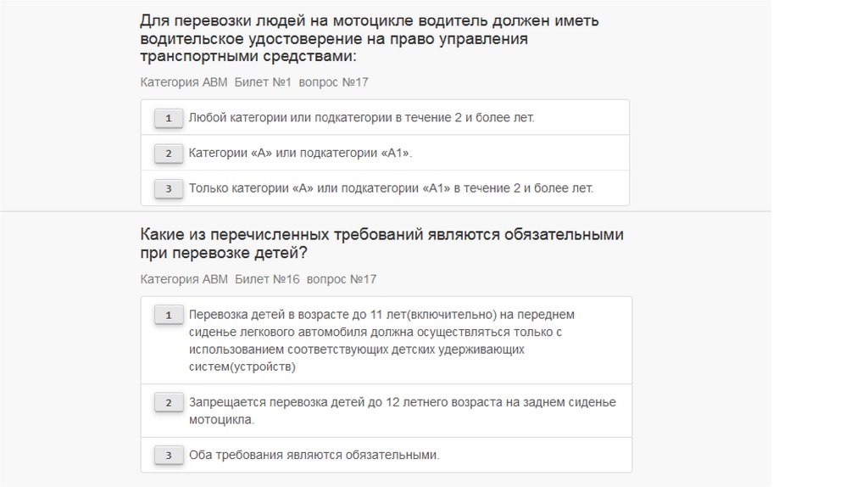This screenshot has height=487, width=868.
Task: Click number button 3 for the motorcycle license question
Action: click(x=169, y=188)
